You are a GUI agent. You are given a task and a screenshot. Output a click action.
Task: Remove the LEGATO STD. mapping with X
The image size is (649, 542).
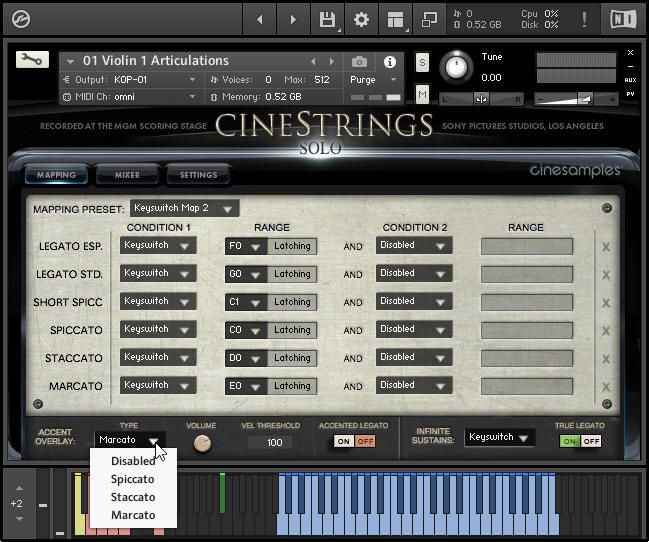606,275
